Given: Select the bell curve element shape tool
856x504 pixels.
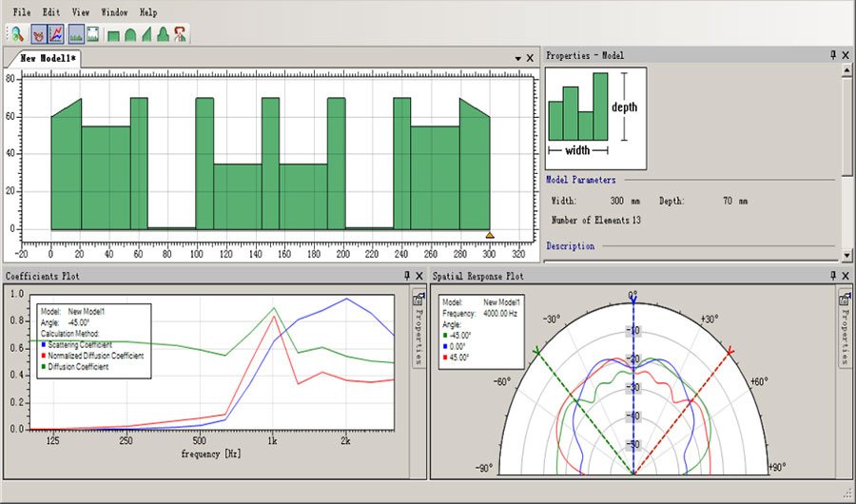Looking at the screenshot, I should [x=163, y=35].
